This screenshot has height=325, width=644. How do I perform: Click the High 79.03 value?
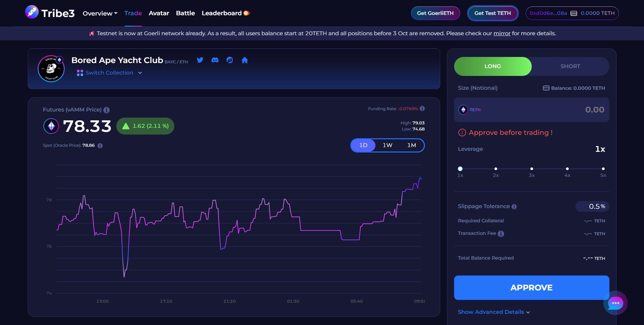point(418,123)
